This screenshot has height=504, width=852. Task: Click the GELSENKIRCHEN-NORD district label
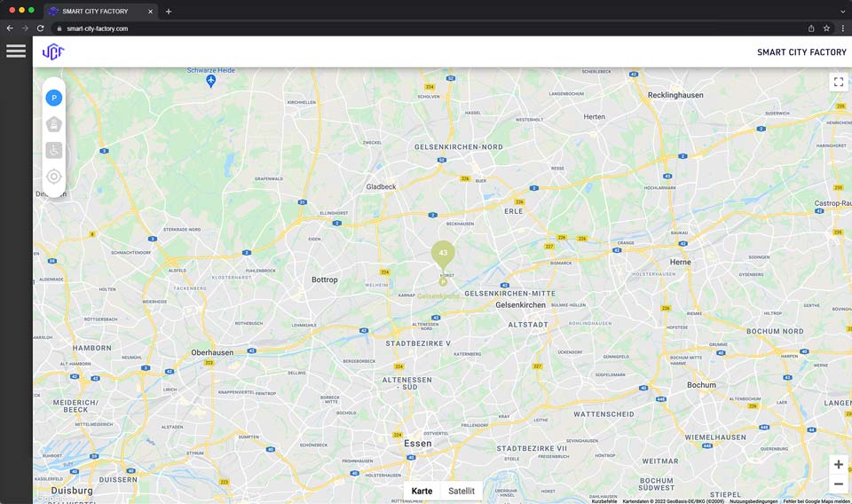coord(459,146)
